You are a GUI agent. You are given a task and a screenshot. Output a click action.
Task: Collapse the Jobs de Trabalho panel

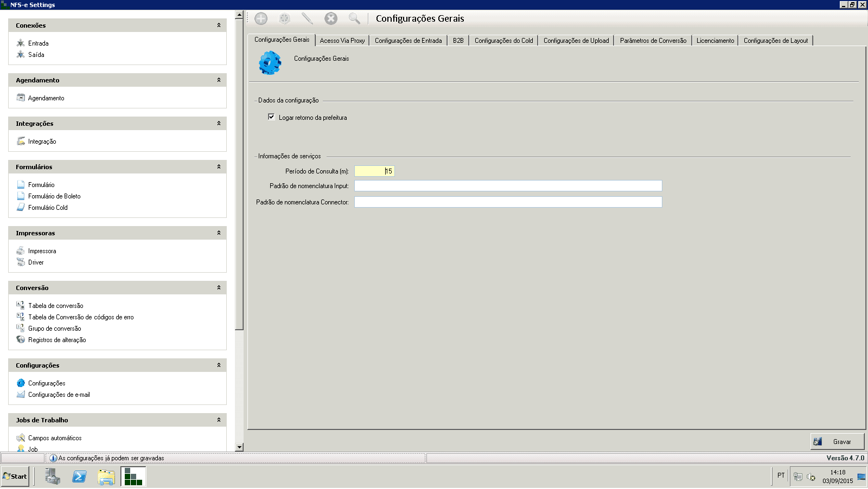[x=219, y=420]
